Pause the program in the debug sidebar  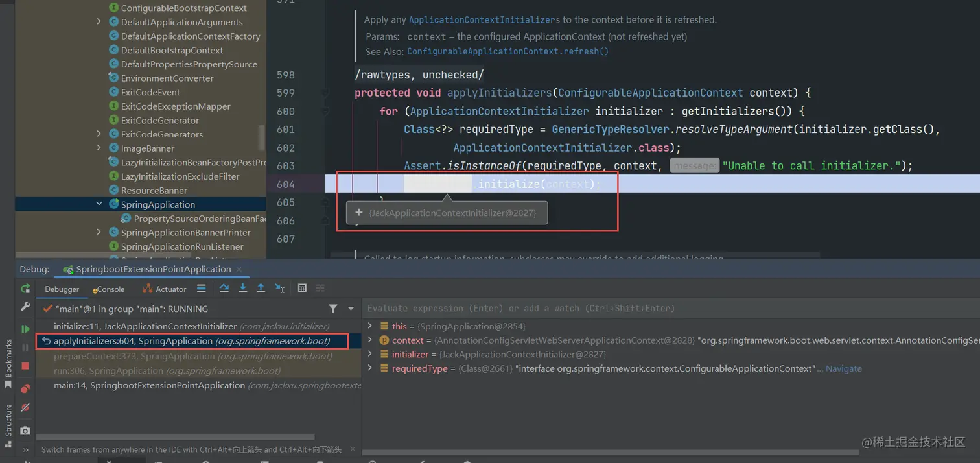click(x=25, y=348)
